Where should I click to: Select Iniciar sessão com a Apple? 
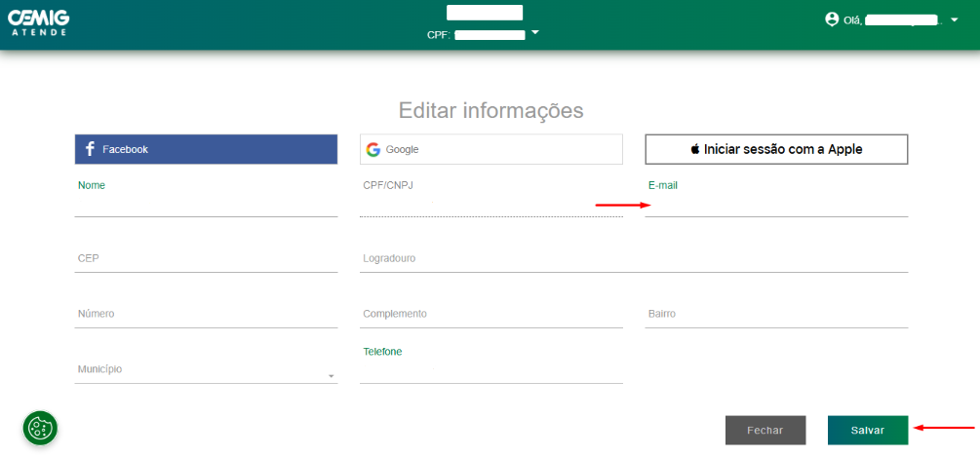pyautogui.click(x=776, y=149)
